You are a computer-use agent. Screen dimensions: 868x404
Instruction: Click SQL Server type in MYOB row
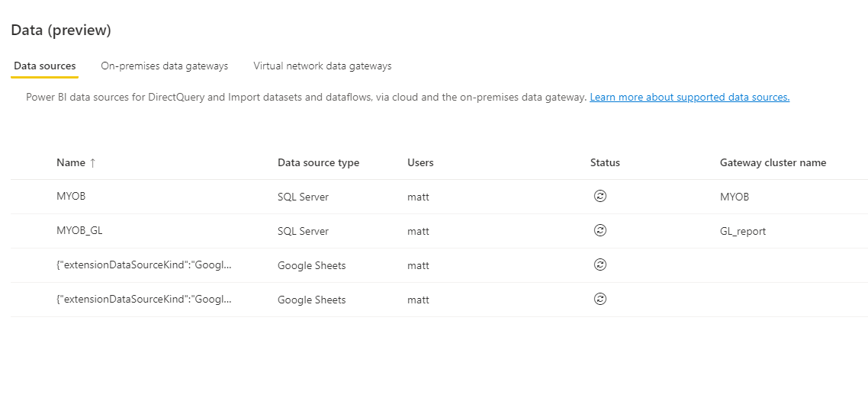tap(303, 197)
